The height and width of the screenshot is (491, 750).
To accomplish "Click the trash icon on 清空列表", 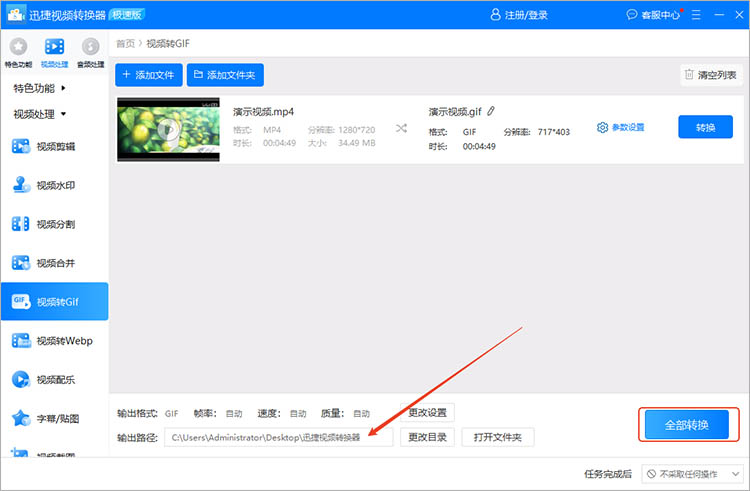I will click(x=689, y=74).
